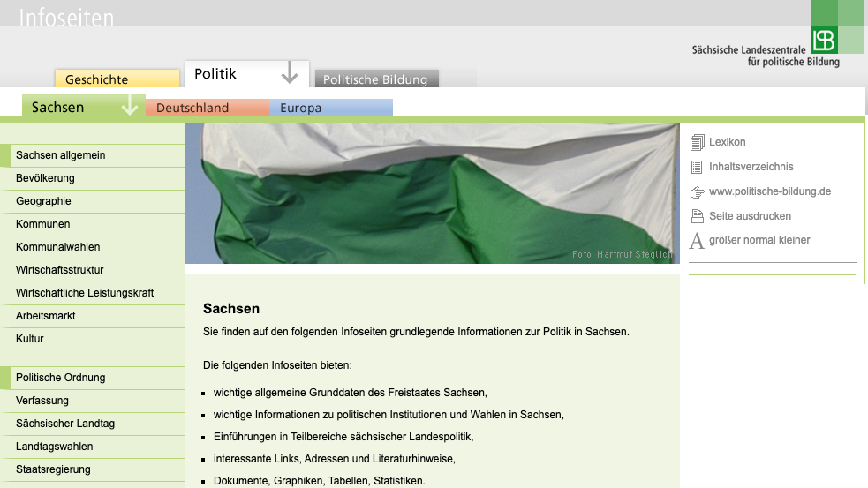Open Bevölkerung in the sidebar

click(46, 178)
